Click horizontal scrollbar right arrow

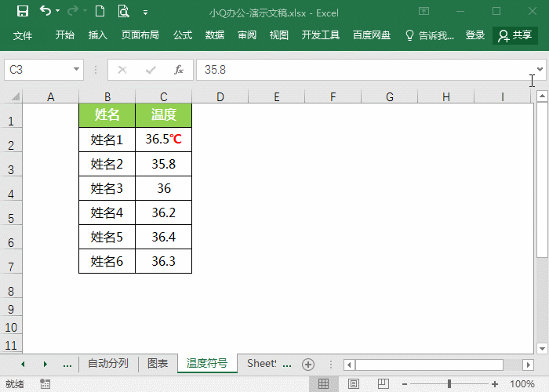coord(529,365)
